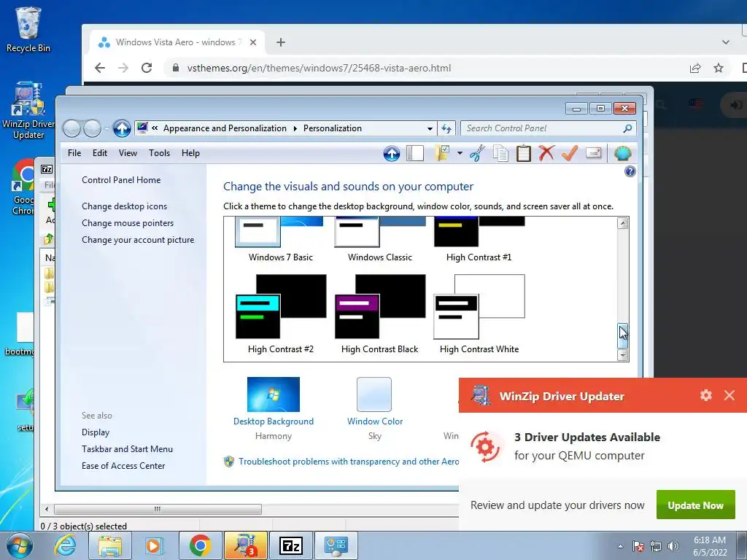Open Desktop Background Harmony settings

(x=274, y=408)
